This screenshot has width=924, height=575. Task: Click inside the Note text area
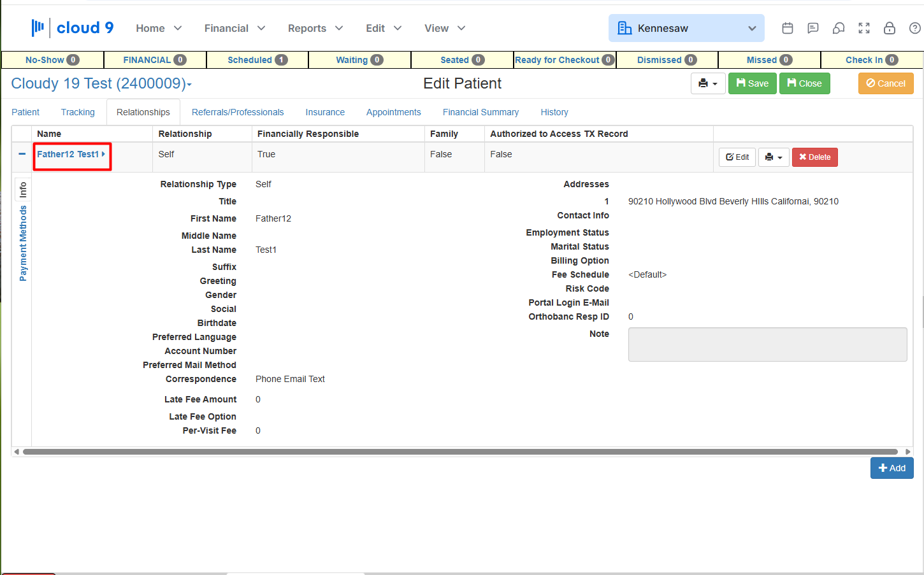(x=767, y=344)
